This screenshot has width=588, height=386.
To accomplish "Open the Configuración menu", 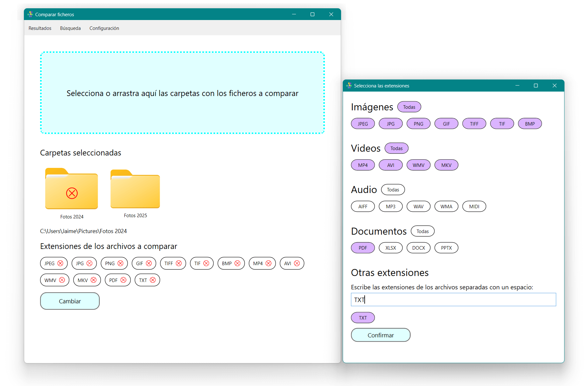I will pos(104,28).
